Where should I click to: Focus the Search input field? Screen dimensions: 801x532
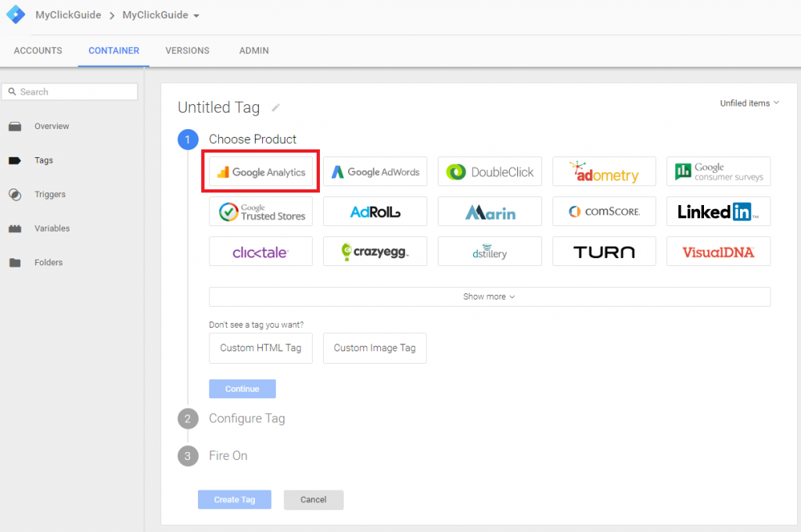pyautogui.click(x=70, y=92)
